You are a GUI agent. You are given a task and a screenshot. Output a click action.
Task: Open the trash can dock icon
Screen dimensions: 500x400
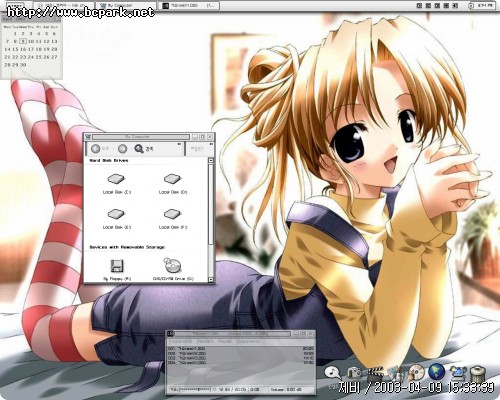click(478, 374)
